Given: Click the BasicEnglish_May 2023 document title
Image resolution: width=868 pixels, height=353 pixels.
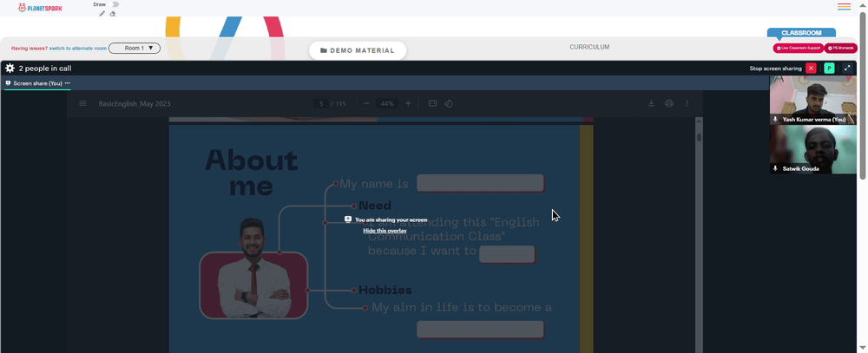Looking at the screenshot, I should [x=135, y=103].
